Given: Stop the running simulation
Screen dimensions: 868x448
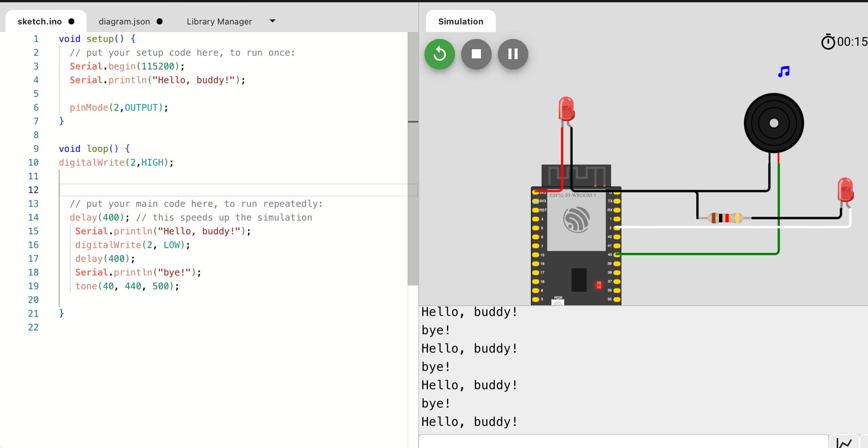Looking at the screenshot, I should tap(476, 54).
